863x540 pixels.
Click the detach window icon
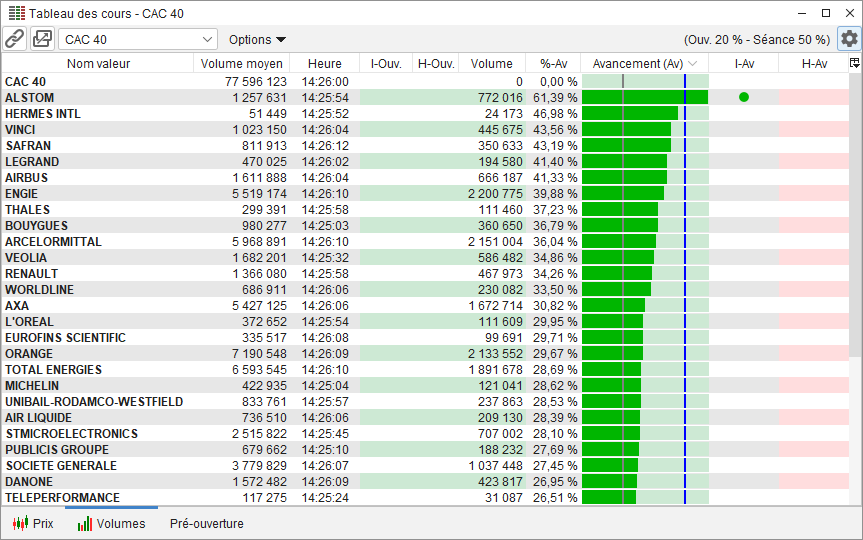(x=42, y=39)
